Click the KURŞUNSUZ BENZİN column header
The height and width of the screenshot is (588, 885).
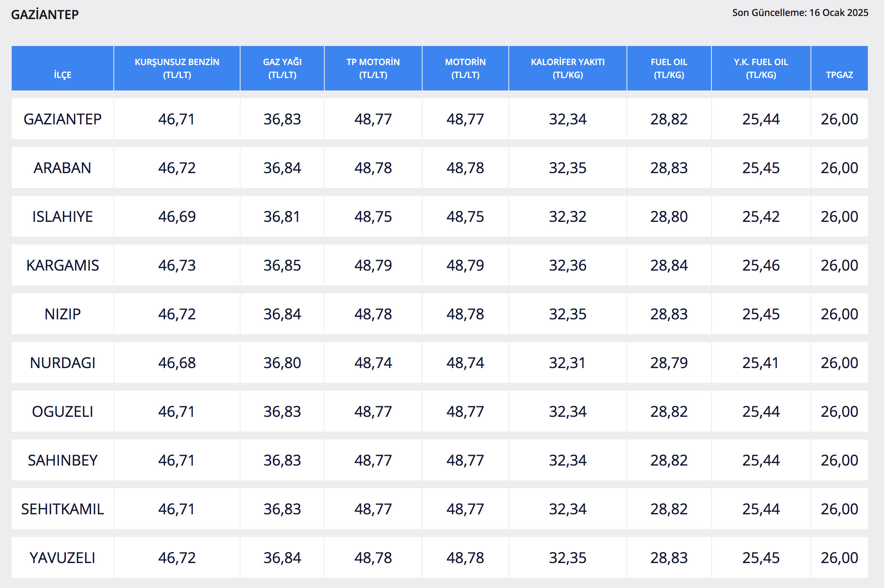pos(177,68)
